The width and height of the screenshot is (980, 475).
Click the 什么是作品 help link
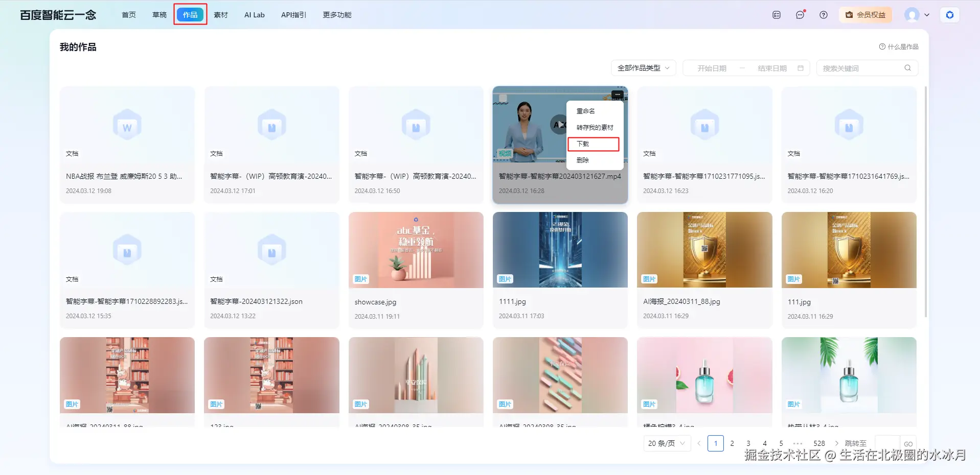[899, 46]
